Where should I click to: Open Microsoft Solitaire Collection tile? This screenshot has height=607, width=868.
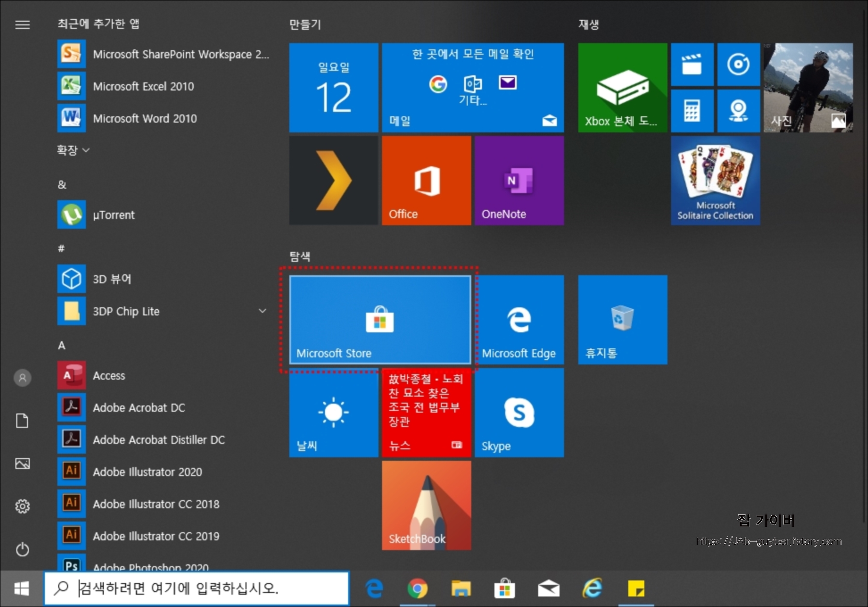pos(716,180)
